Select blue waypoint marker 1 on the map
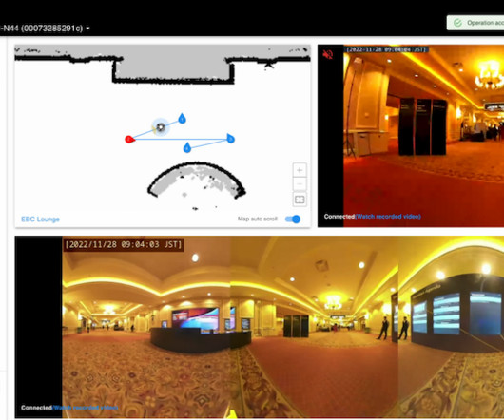This screenshot has height=420, width=504. [x=182, y=119]
